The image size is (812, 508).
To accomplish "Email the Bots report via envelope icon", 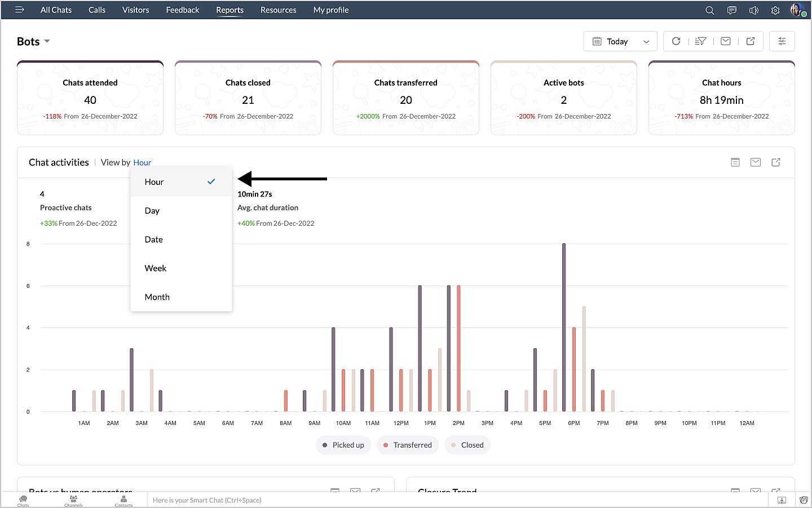I will pyautogui.click(x=726, y=41).
